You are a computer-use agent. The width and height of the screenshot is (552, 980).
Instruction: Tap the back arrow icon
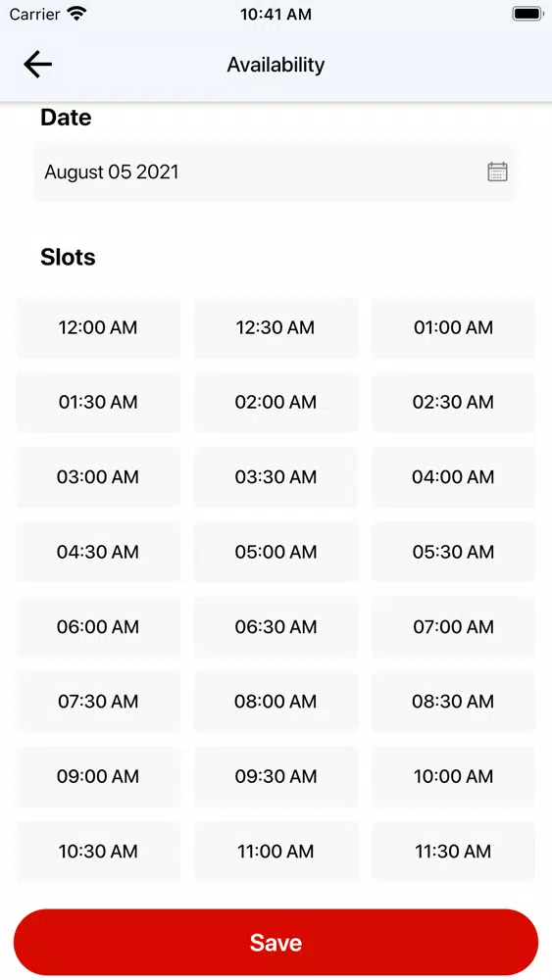(x=37, y=65)
